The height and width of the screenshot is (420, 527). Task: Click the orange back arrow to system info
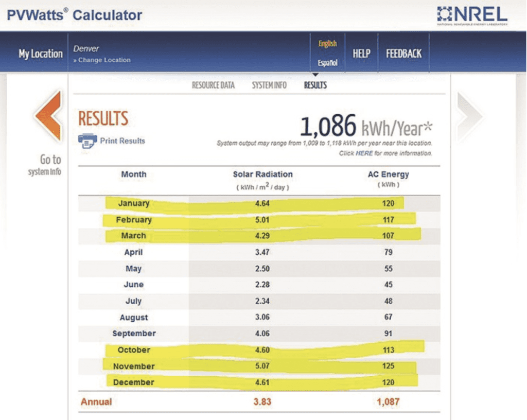(49, 115)
